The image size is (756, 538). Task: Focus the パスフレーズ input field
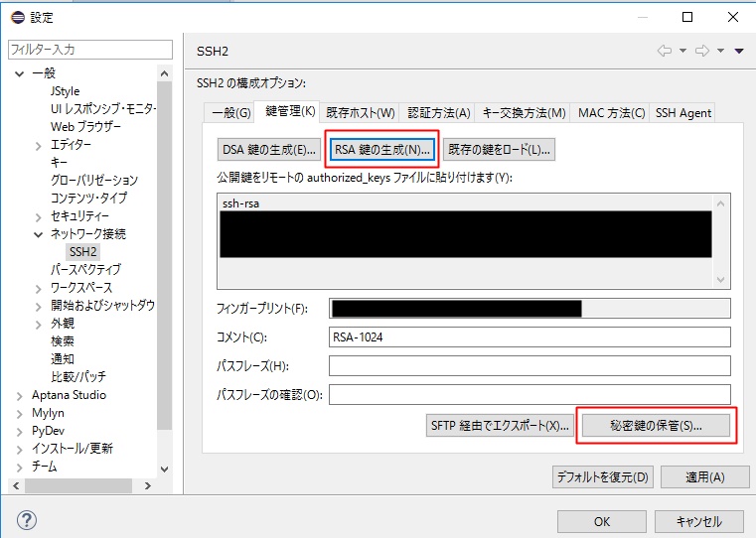pos(529,366)
